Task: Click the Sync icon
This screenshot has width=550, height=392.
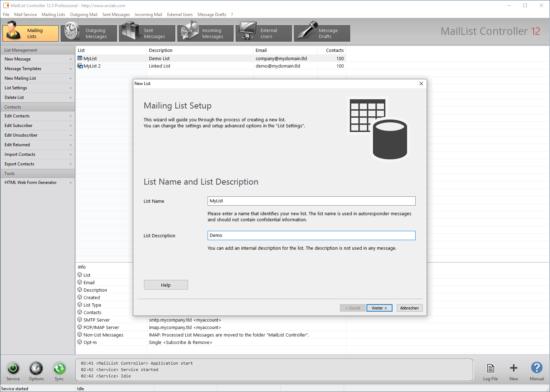Action: pyautogui.click(x=59, y=369)
